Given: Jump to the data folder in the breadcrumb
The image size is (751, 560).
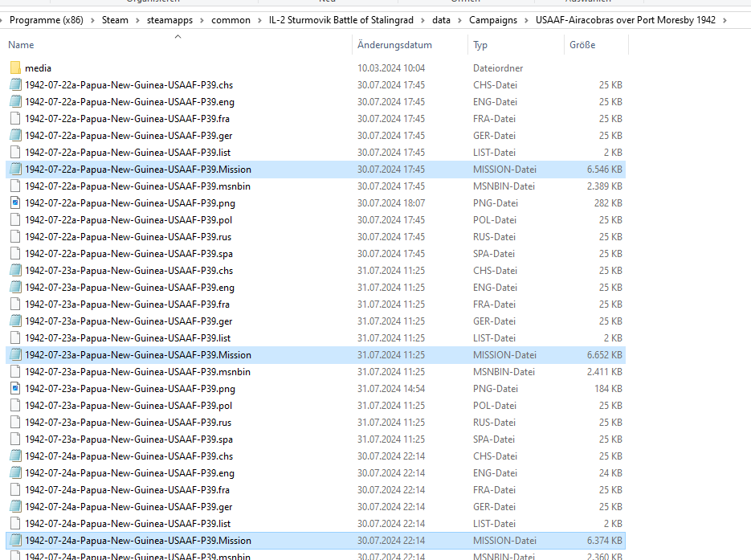Looking at the screenshot, I should 441,20.
